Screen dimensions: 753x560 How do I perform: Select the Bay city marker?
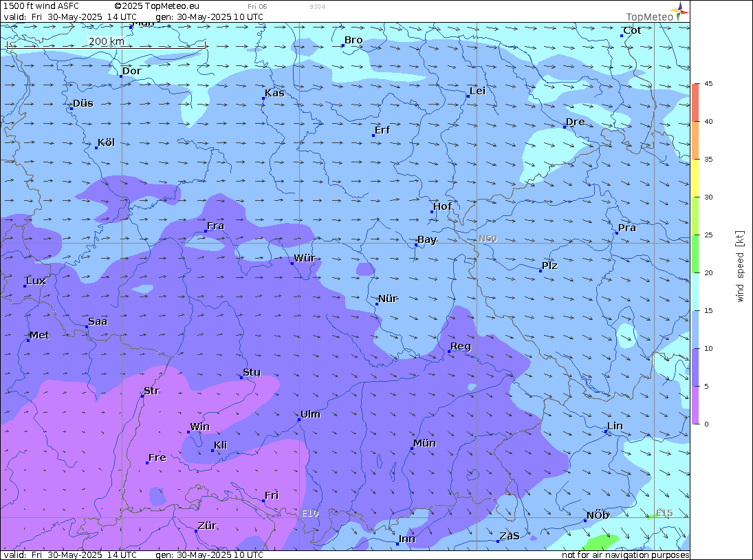416,245
